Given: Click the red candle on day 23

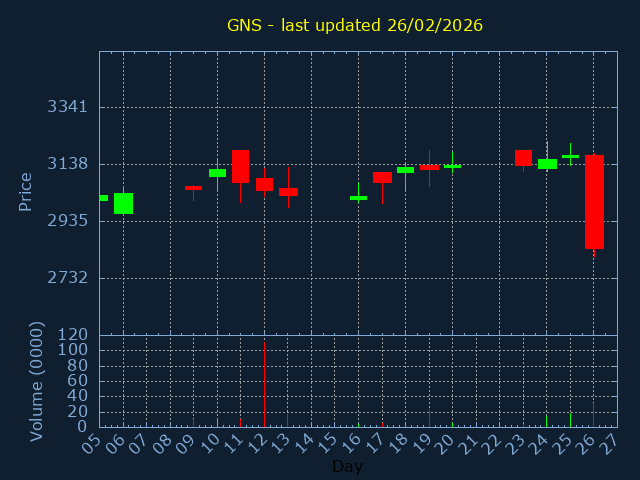Looking at the screenshot, I should (x=523, y=157).
